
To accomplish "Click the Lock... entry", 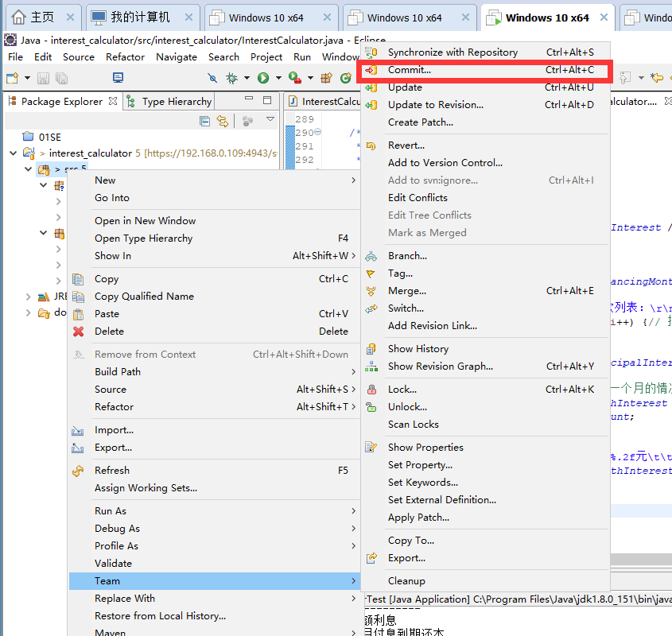I will point(484,390).
